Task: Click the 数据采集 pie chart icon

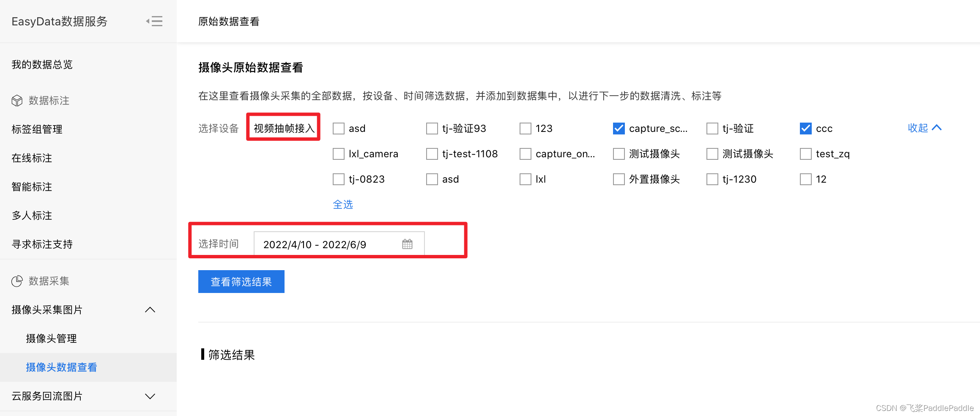Action: click(17, 281)
